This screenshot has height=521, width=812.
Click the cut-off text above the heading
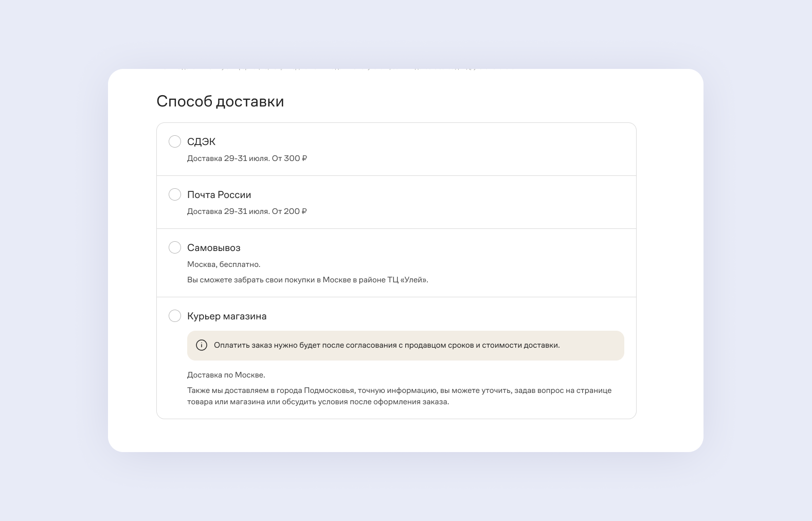[319, 69]
